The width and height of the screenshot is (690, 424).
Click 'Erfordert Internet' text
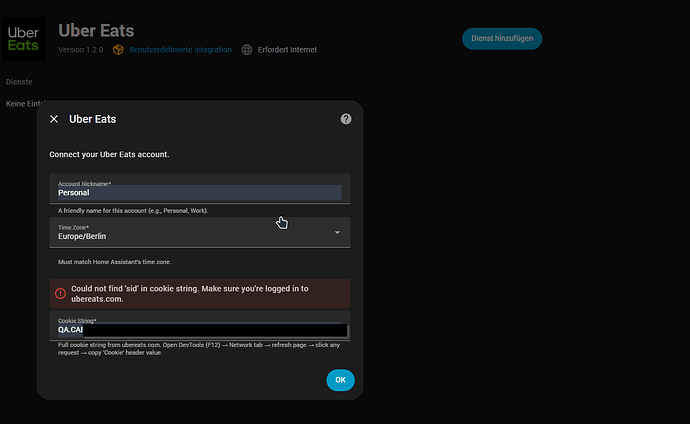(287, 50)
